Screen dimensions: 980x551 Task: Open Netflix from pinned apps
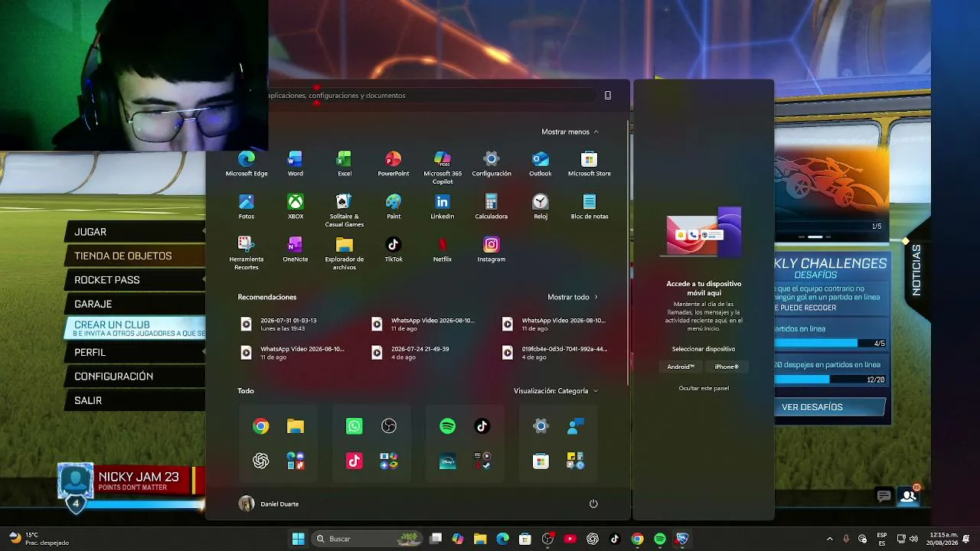tap(443, 249)
